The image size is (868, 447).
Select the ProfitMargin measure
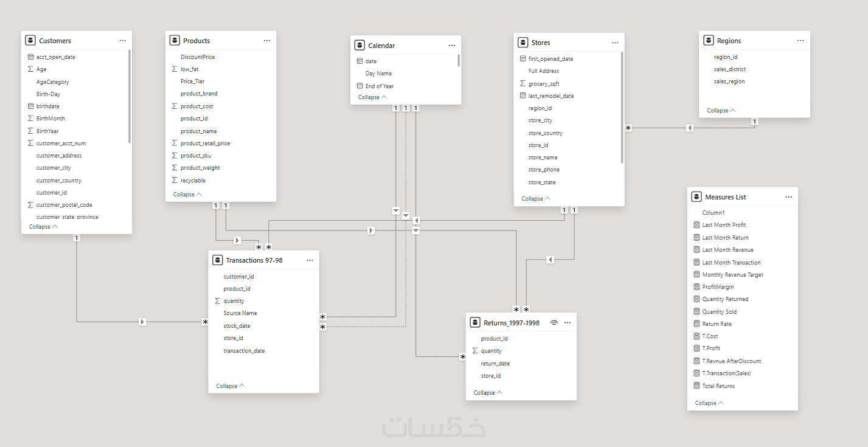click(x=718, y=287)
